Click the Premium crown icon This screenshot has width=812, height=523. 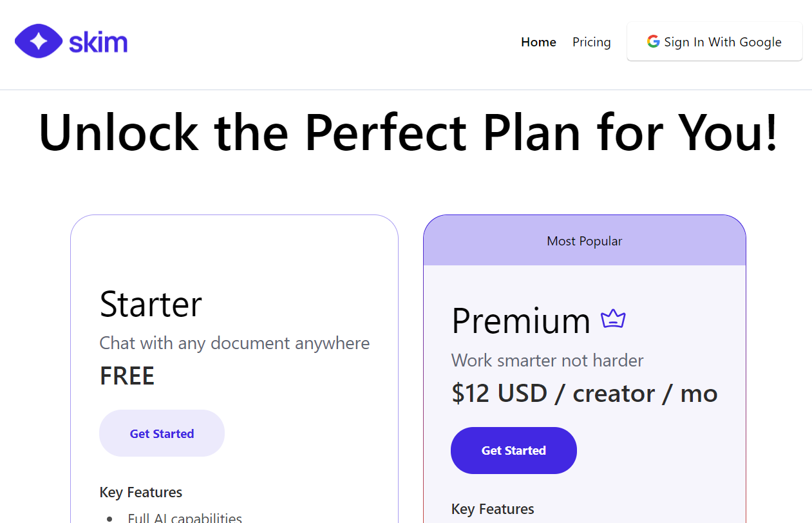click(x=613, y=319)
